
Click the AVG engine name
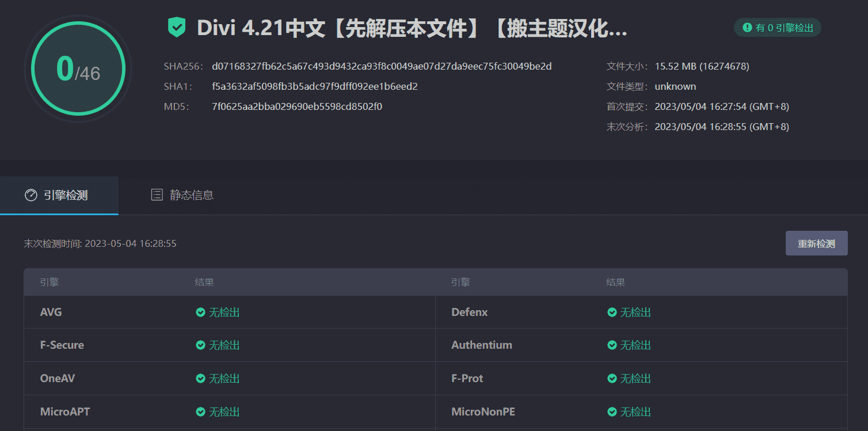[x=51, y=312]
